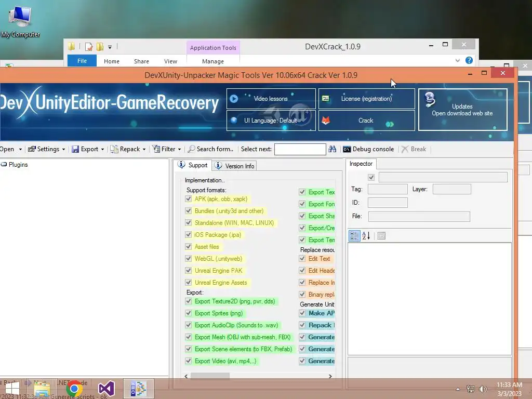Click the Plugins folder icon in tree
The width and height of the screenshot is (532, 399).
[4, 165]
